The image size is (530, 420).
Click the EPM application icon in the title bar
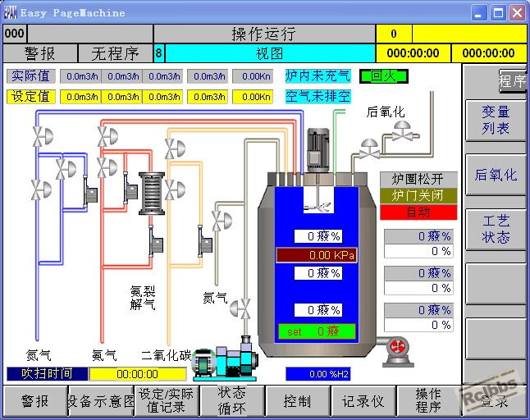pyautogui.click(x=10, y=13)
